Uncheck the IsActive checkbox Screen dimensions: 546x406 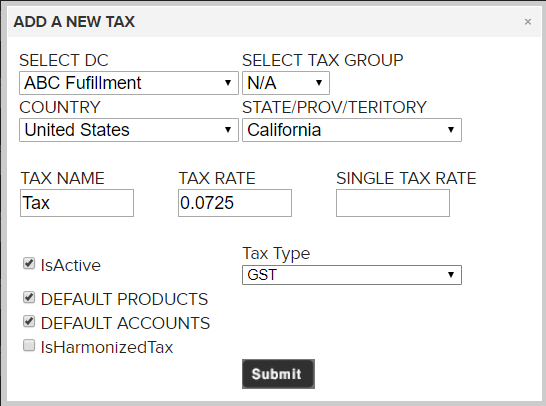[29, 263]
